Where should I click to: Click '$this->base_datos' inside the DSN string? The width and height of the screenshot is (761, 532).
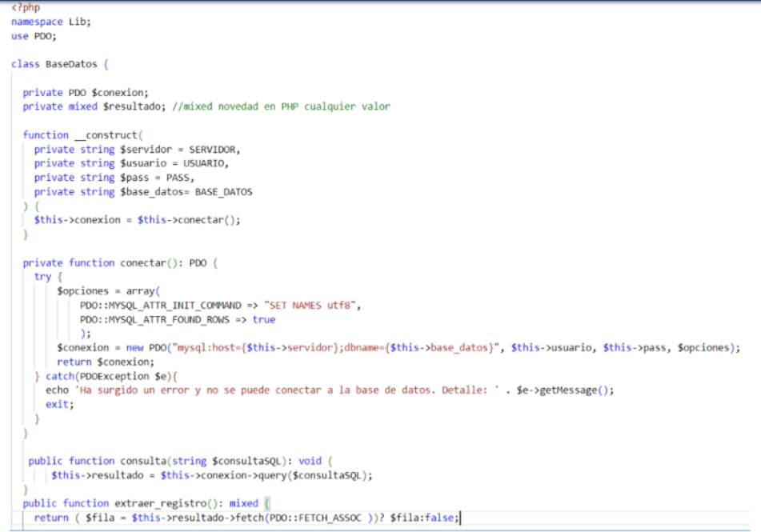pos(439,348)
